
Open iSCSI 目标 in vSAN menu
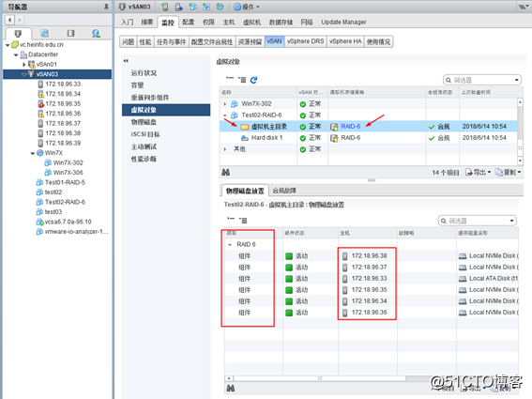tap(145, 134)
